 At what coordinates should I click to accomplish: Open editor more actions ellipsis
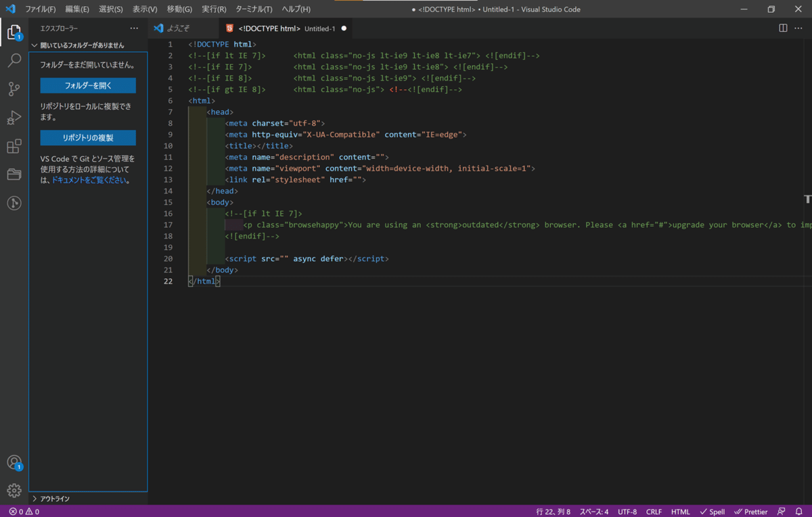pyautogui.click(x=800, y=28)
